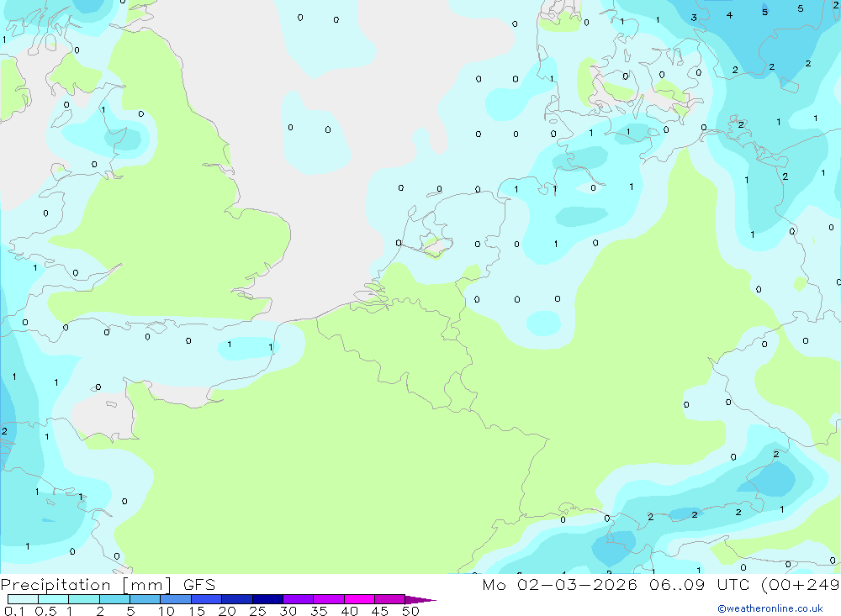Click the '15' legend scale label
This screenshot has width=841, height=616.
tap(197, 611)
